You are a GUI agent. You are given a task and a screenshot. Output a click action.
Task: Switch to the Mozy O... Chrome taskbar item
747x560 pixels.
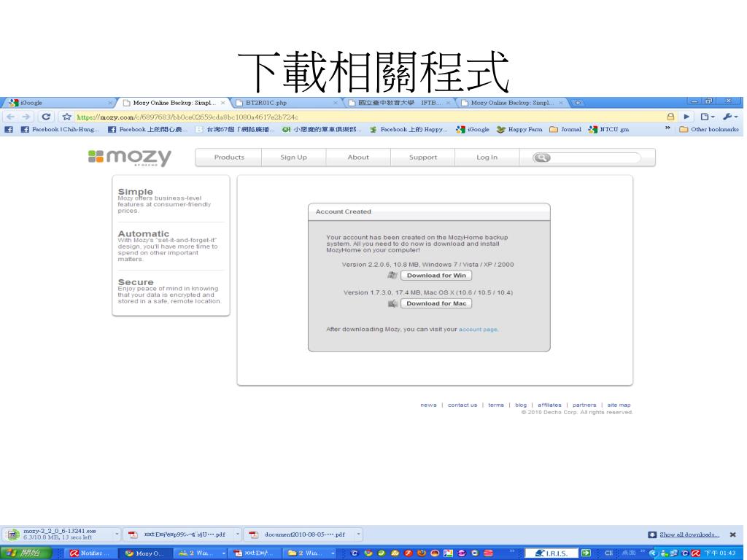(x=145, y=553)
